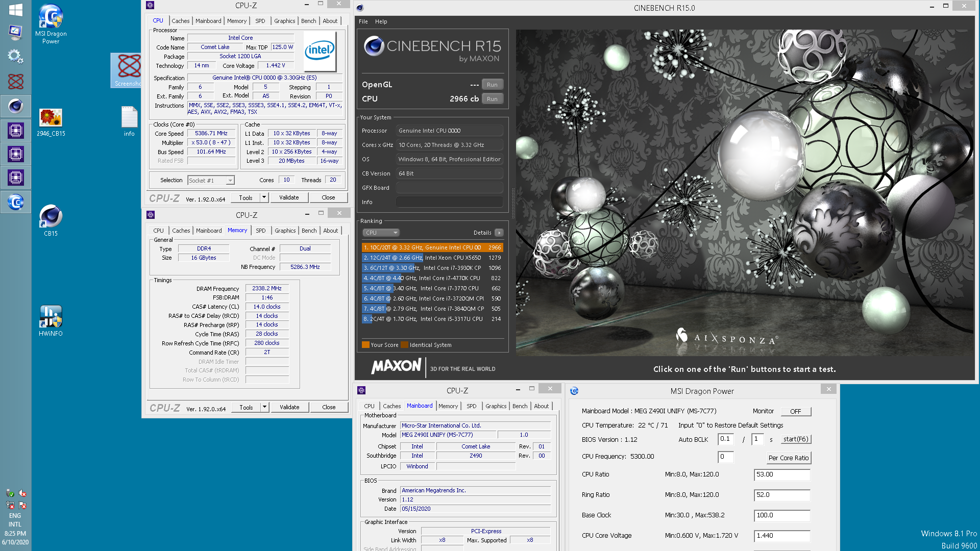Image resolution: width=980 pixels, height=551 pixels.
Task: Click the Cinebench title bar icon
Action: 360,8
